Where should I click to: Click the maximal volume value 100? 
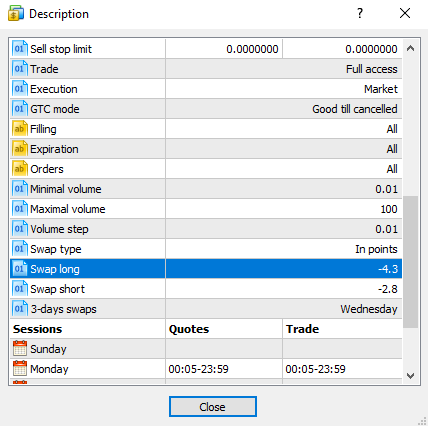click(x=389, y=209)
